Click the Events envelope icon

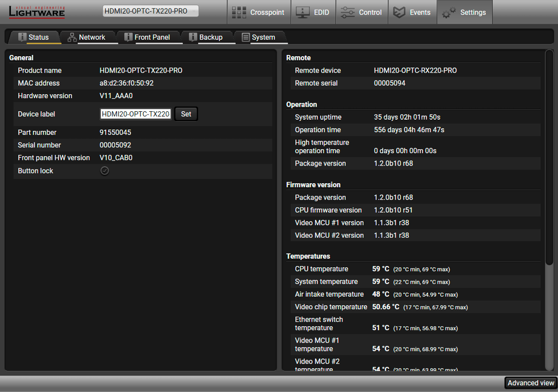(x=399, y=12)
